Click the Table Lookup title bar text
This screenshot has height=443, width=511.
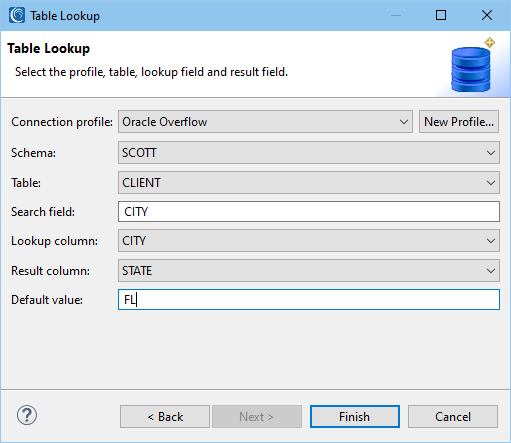pyautogui.click(x=65, y=16)
